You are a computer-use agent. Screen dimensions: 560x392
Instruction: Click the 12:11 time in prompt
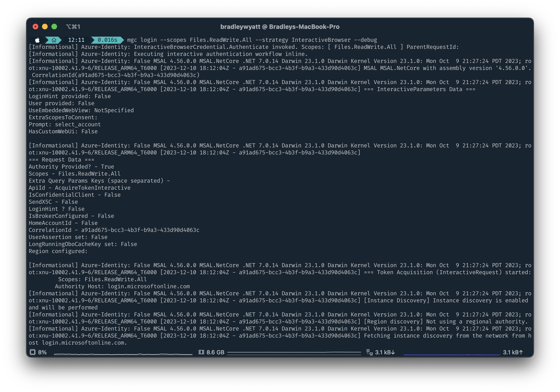tap(76, 40)
